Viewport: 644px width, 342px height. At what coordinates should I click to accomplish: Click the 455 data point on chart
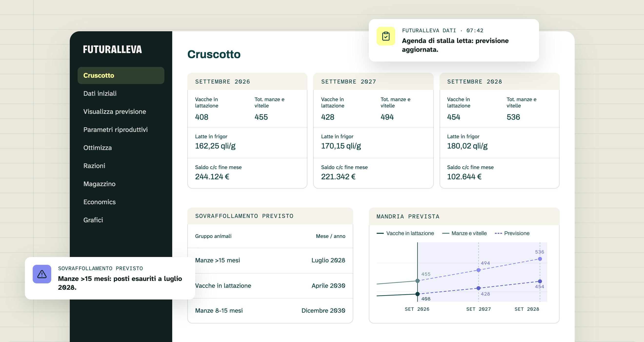tap(417, 281)
